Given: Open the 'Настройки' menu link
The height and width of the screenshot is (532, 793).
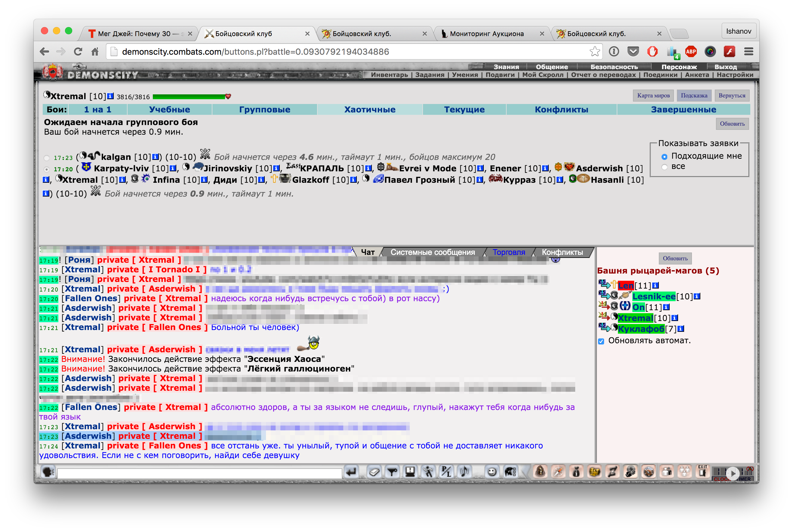Looking at the screenshot, I should click(x=735, y=75).
